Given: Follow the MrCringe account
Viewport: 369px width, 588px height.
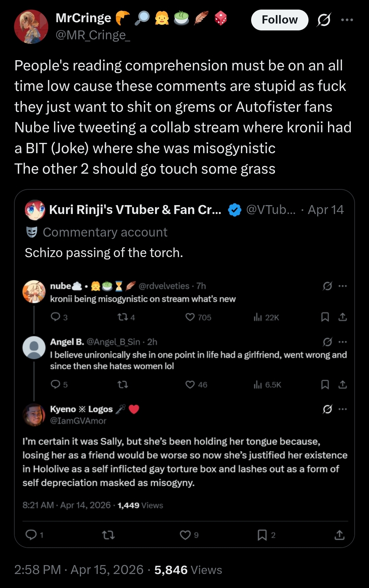Looking at the screenshot, I should pos(279,20).
